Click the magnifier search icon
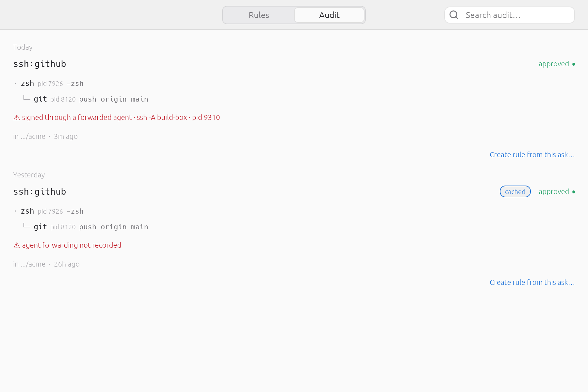Image resolution: width=588 pixels, height=392 pixels. click(x=454, y=15)
